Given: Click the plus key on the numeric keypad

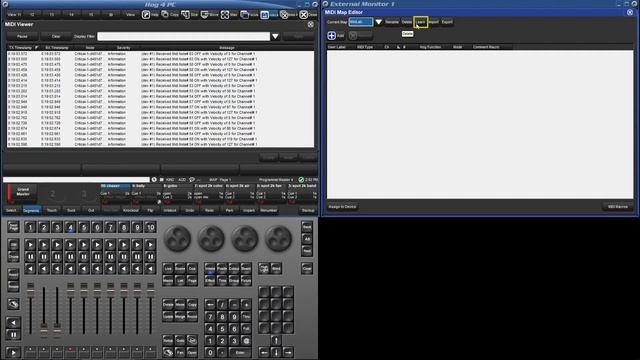Looking at the screenshot, I should [246, 304].
